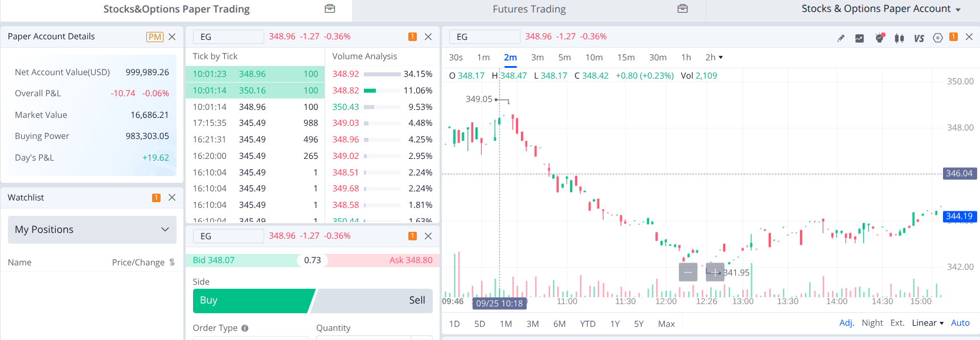980x340 pixels.
Task: Select the 3M time range
Action: [x=532, y=324]
